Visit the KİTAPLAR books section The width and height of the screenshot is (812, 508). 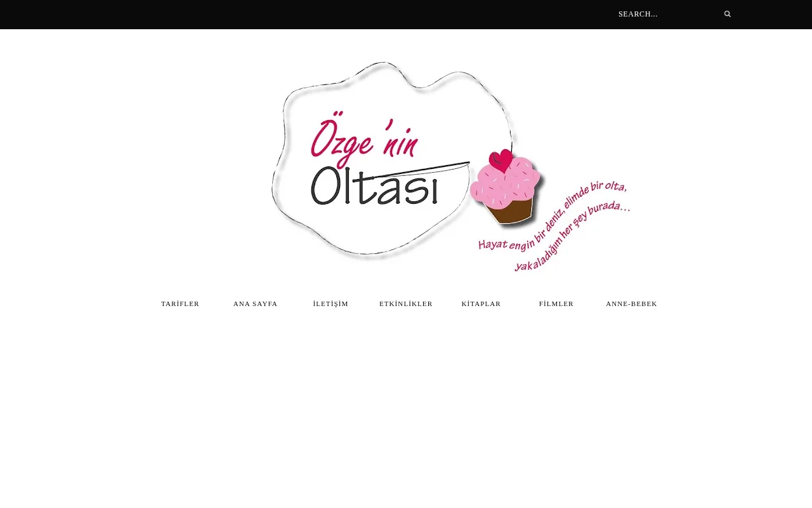click(x=481, y=304)
